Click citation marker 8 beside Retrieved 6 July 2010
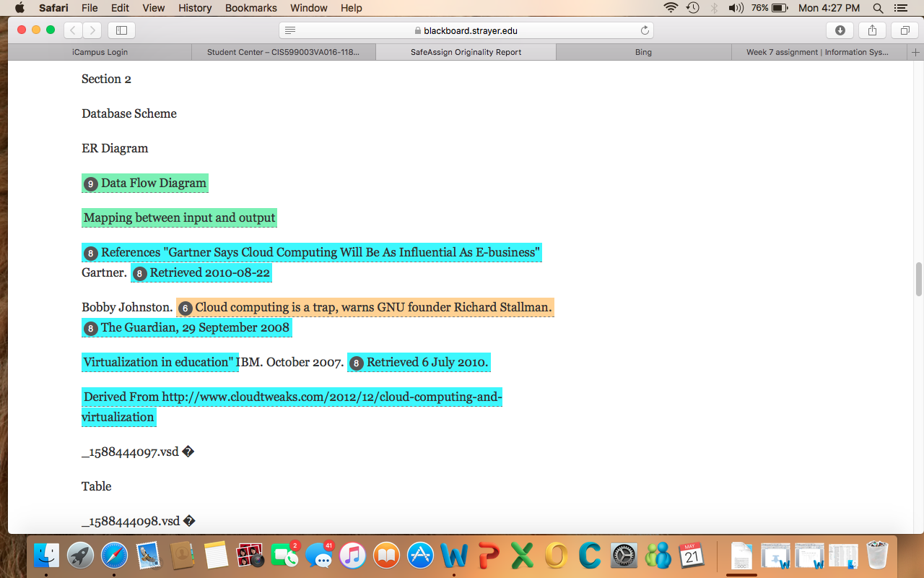Screen dimensions: 924x578 click(x=356, y=363)
